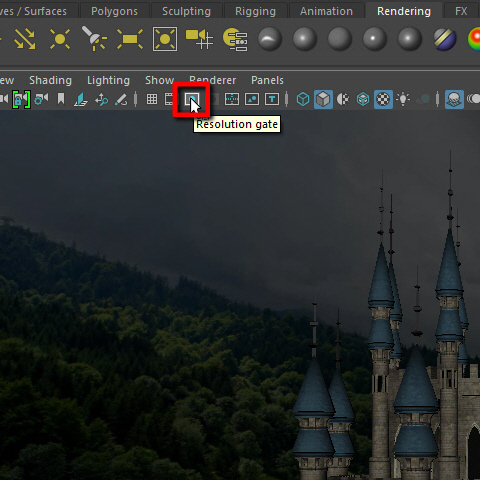480x480 pixels.
Task: Open the Lighting panel menu
Action: (x=108, y=80)
